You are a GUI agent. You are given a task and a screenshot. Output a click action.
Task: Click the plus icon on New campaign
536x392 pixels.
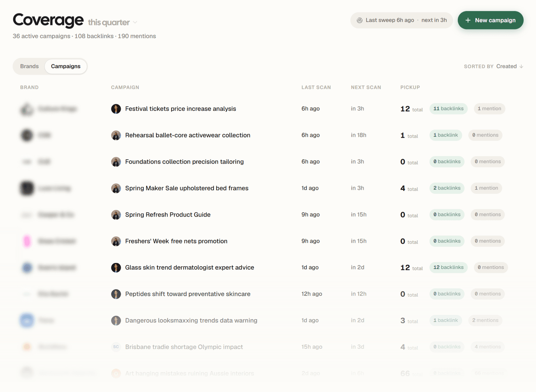click(x=468, y=20)
